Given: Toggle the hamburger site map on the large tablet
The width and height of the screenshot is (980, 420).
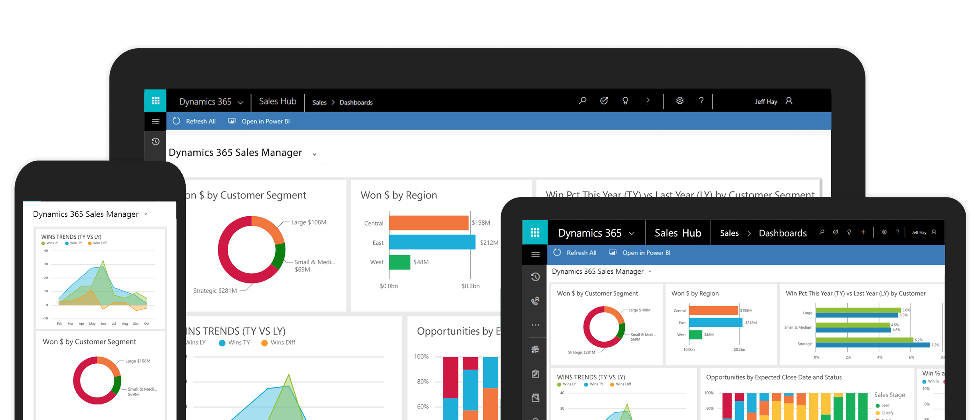Looking at the screenshot, I should pyautogui.click(x=155, y=122).
